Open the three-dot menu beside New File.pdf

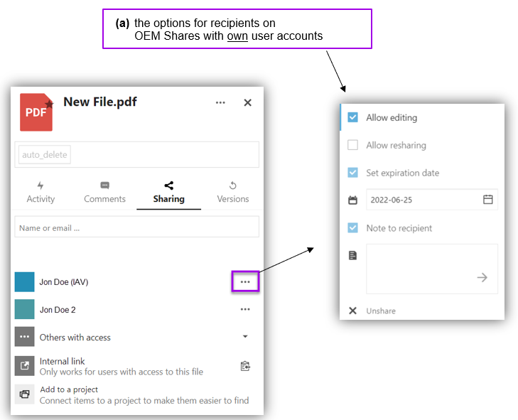click(221, 102)
